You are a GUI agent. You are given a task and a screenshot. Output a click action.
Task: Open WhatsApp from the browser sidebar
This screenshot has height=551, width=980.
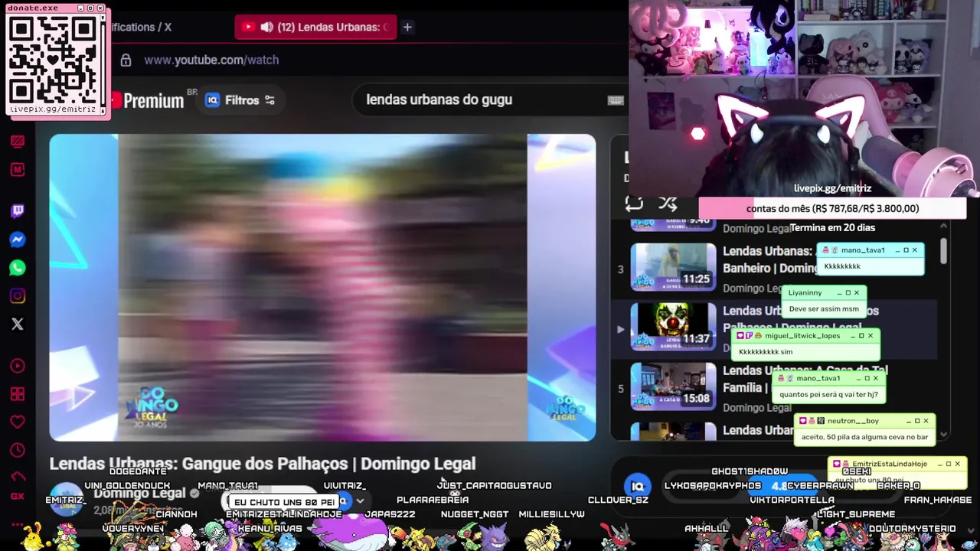[x=18, y=268]
